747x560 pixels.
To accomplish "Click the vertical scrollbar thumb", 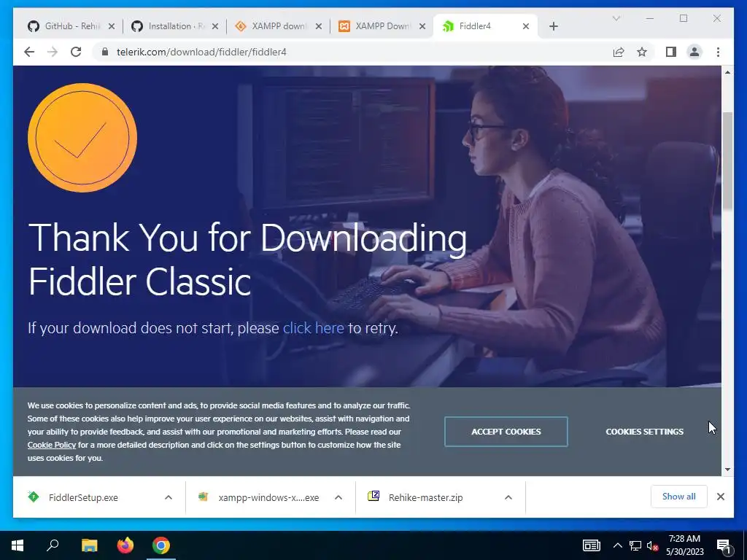I will pyautogui.click(x=727, y=160).
